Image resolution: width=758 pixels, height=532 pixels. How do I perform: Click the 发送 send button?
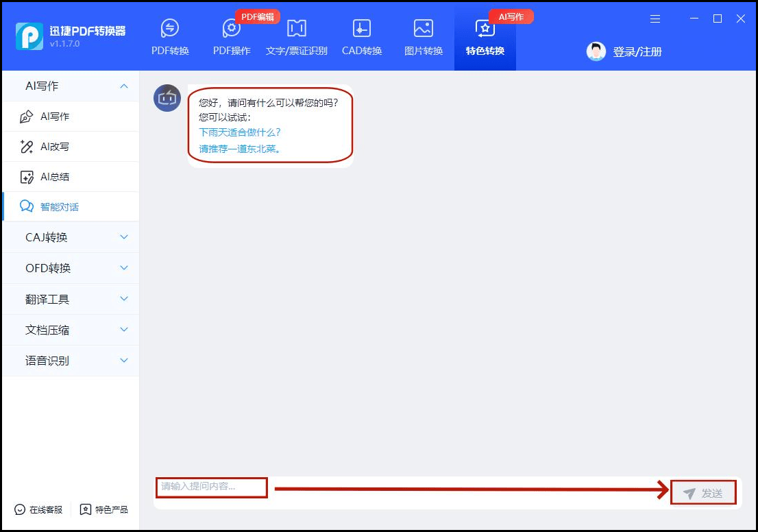click(x=703, y=493)
